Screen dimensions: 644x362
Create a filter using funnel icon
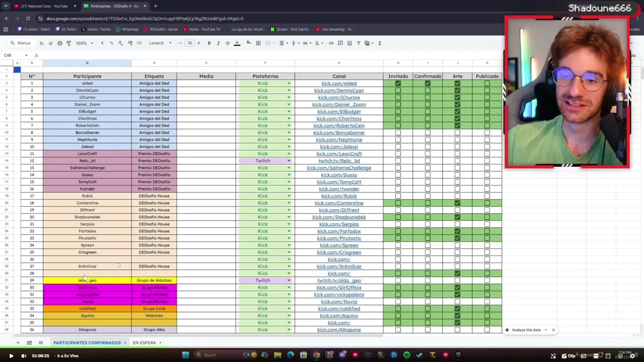pyautogui.click(x=358, y=43)
